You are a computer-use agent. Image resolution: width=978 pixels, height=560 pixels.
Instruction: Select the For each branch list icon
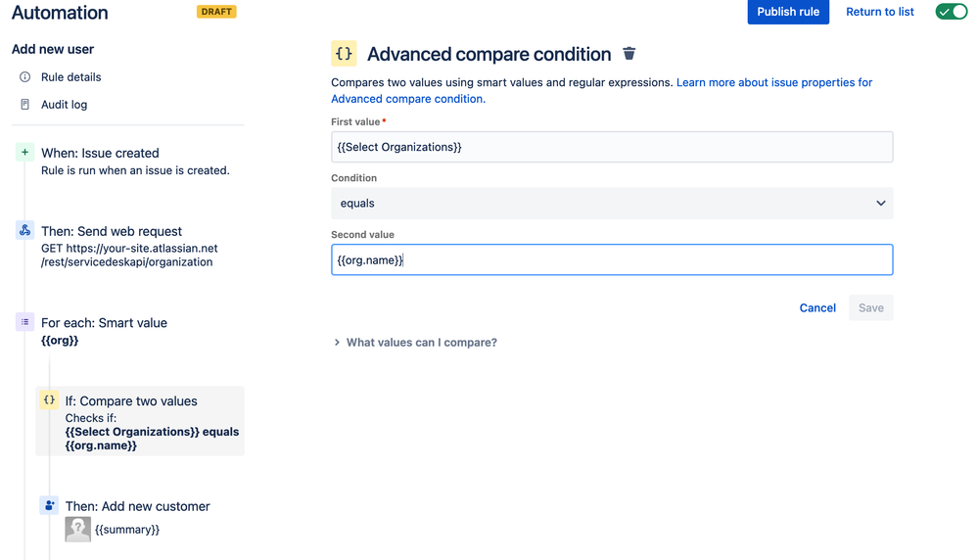(24, 322)
